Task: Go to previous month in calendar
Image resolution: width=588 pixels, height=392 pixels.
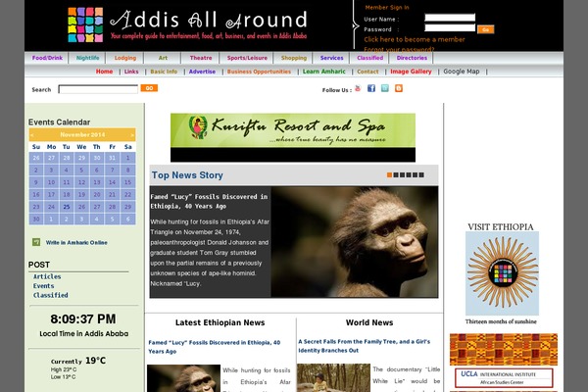Action: (32, 135)
